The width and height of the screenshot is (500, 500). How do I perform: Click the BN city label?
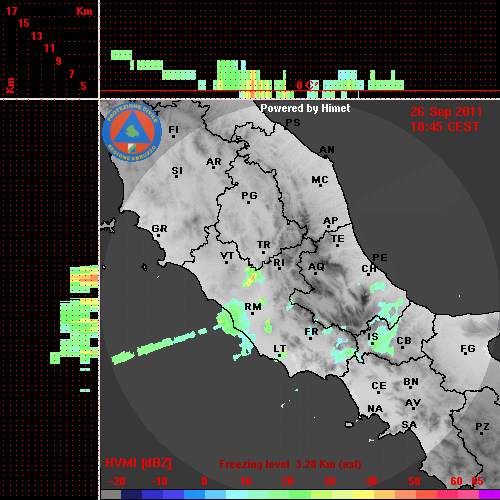tap(411, 382)
